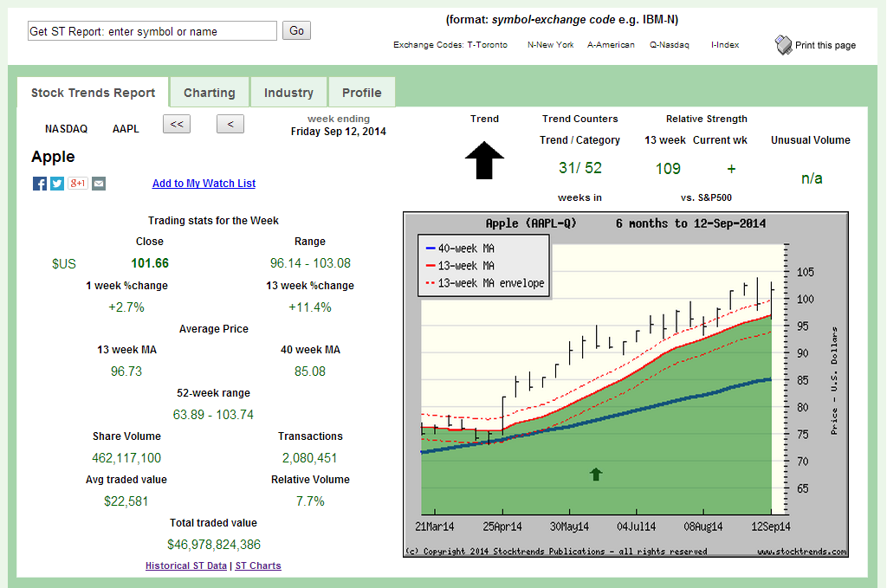Image resolution: width=887 pixels, height=588 pixels.
Task: Click the Apple six-month price chart
Action: [x=625, y=384]
